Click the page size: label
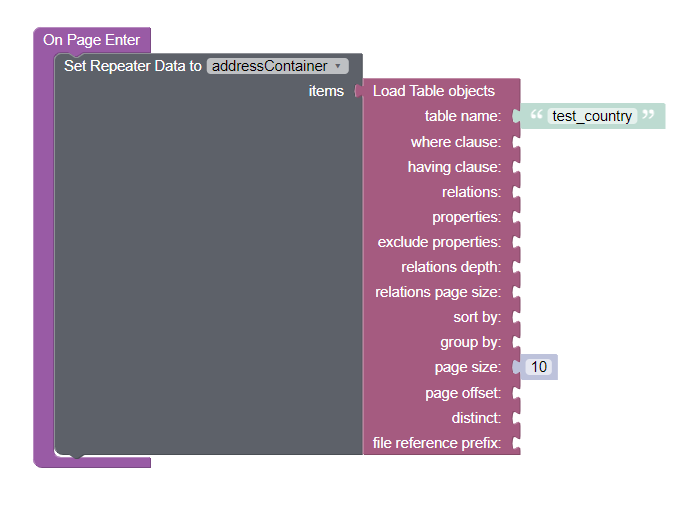Screen dimensions: 694x507 coord(468,367)
